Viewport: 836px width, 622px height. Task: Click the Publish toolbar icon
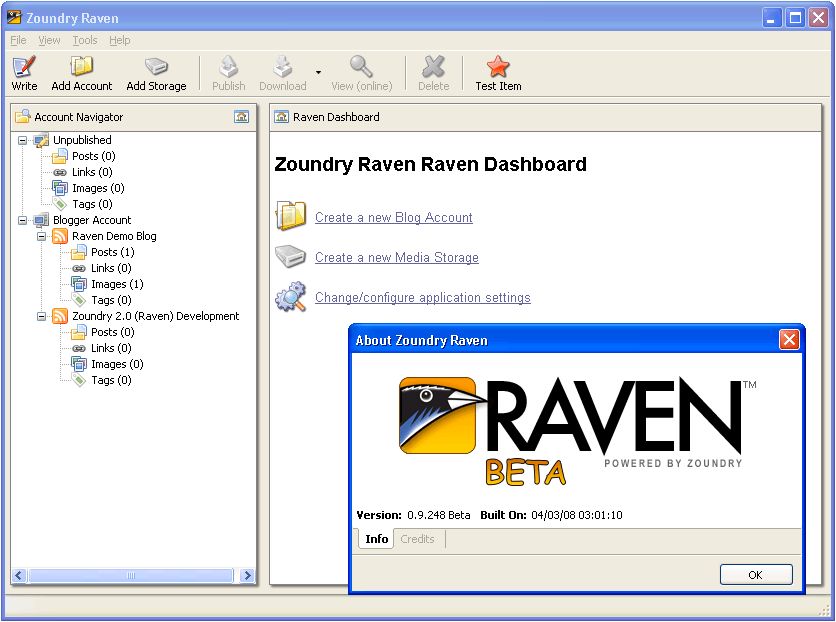pos(228,65)
